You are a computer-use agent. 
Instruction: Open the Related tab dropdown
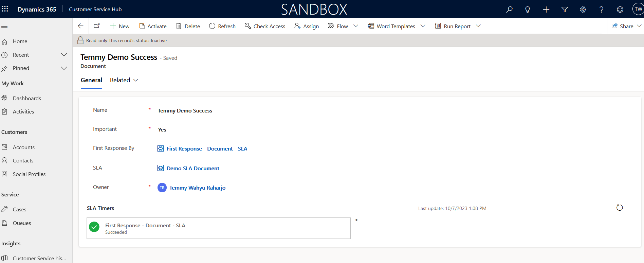pos(124,80)
